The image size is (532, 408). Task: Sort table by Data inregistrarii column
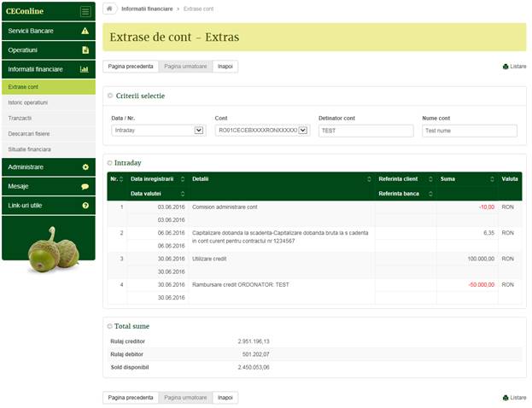tap(181, 179)
